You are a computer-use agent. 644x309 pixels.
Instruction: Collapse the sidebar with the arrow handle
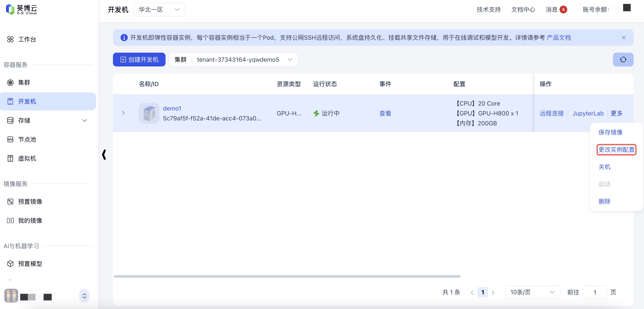tap(104, 155)
